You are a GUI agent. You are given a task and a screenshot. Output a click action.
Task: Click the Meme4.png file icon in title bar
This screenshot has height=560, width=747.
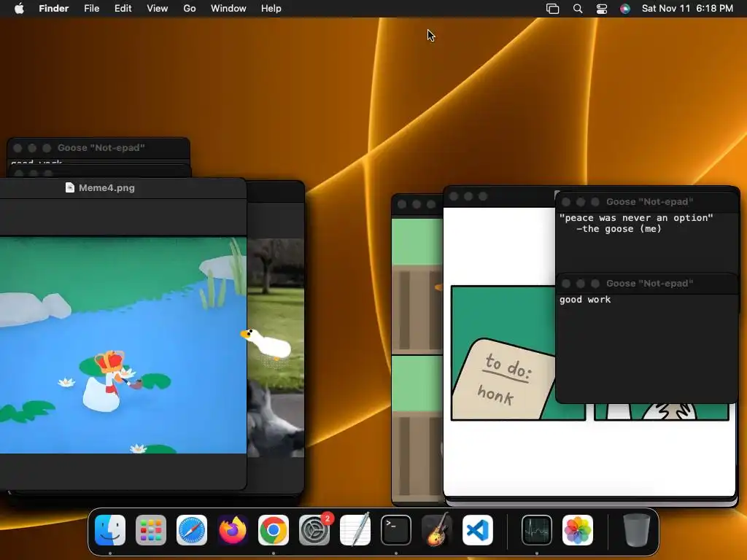point(70,187)
